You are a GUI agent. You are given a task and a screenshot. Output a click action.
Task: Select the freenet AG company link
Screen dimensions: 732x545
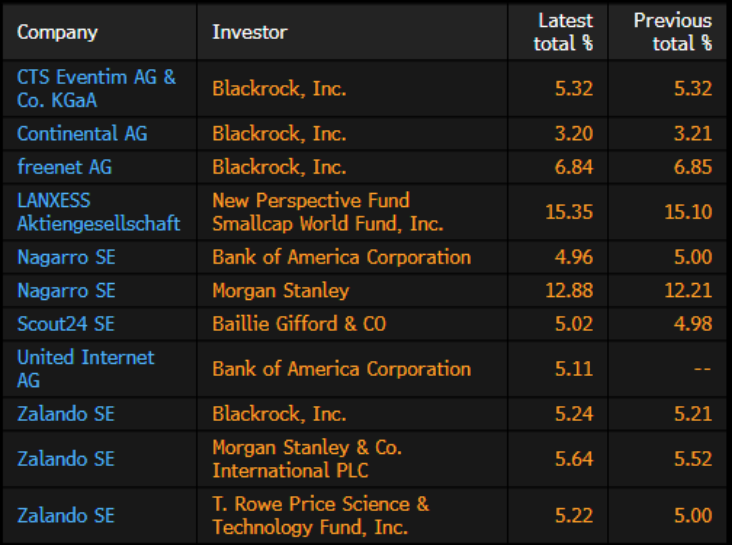(x=63, y=167)
